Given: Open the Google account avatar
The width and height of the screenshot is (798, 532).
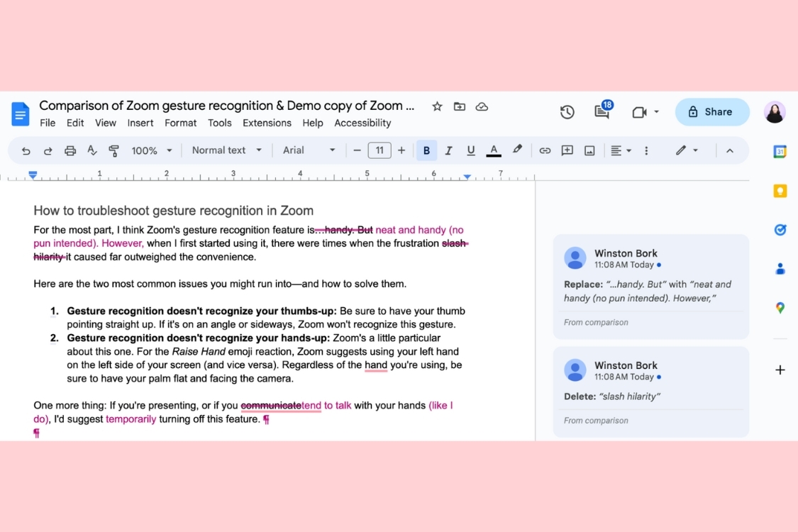Looking at the screenshot, I should [775, 113].
